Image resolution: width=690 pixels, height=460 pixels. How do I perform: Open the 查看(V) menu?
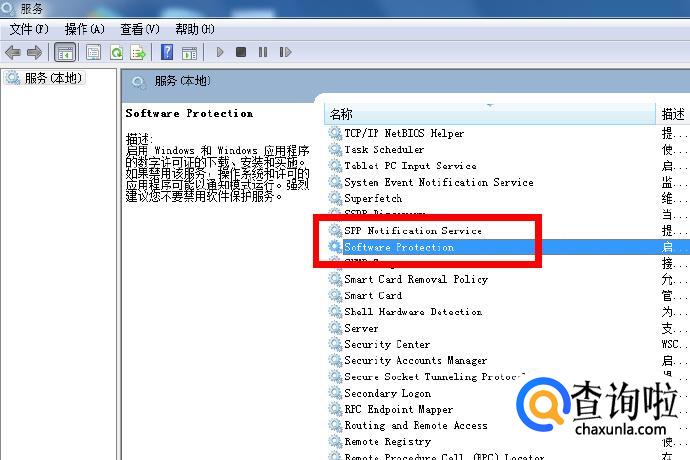point(140,29)
